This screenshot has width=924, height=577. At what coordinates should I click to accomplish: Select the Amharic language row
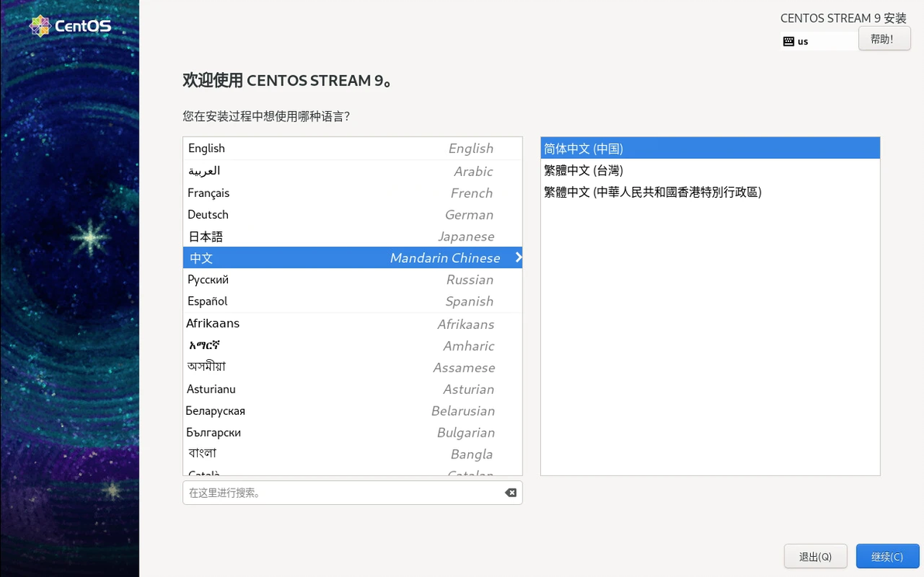[x=353, y=345]
